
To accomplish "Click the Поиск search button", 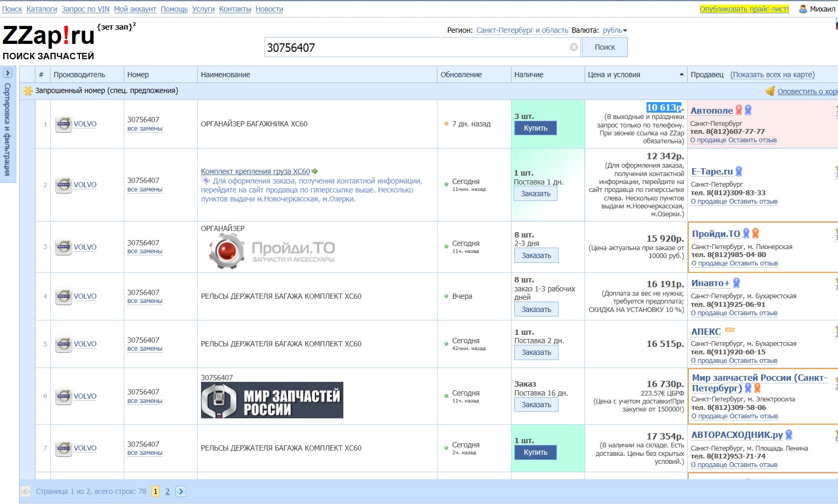I will click(x=605, y=47).
